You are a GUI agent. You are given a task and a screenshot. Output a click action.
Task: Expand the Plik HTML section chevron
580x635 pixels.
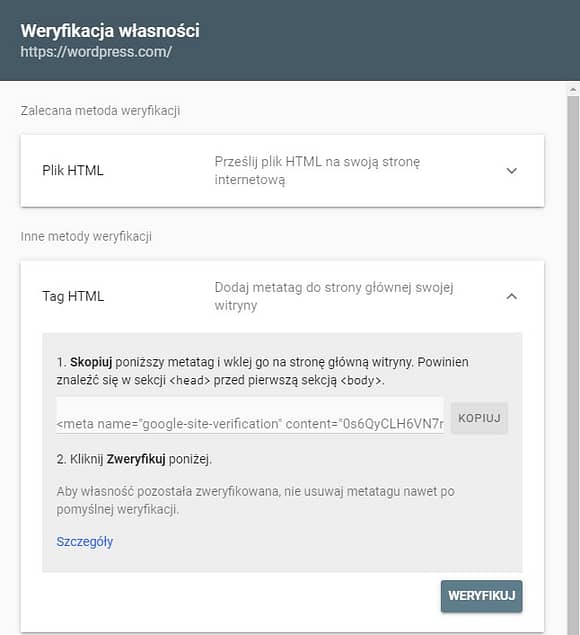click(x=512, y=171)
